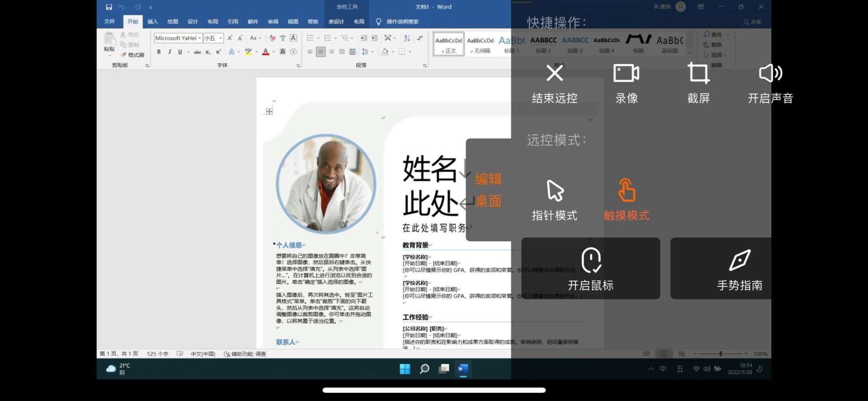Click the 中文(中国) language indicator
The height and width of the screenshot is (401, 868).
(x=203, y=354)
